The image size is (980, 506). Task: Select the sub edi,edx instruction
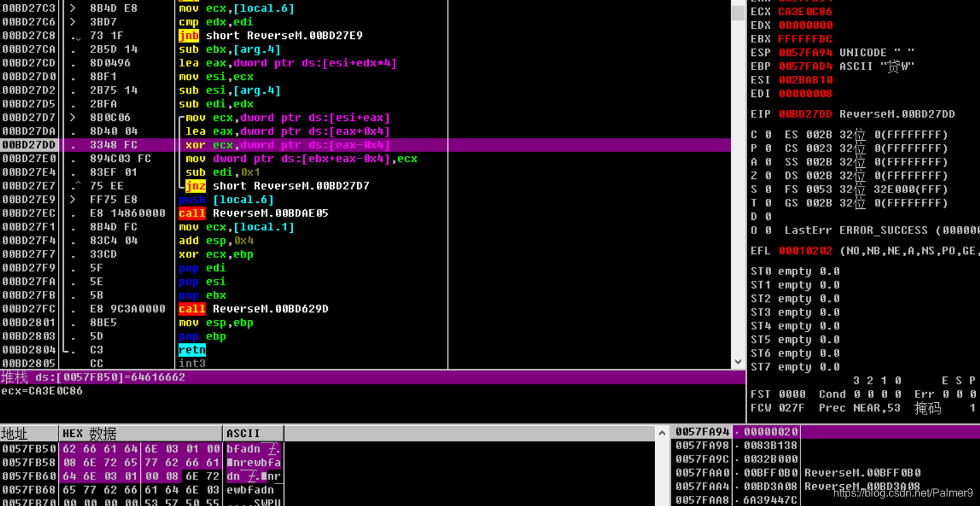pos(216,104)
